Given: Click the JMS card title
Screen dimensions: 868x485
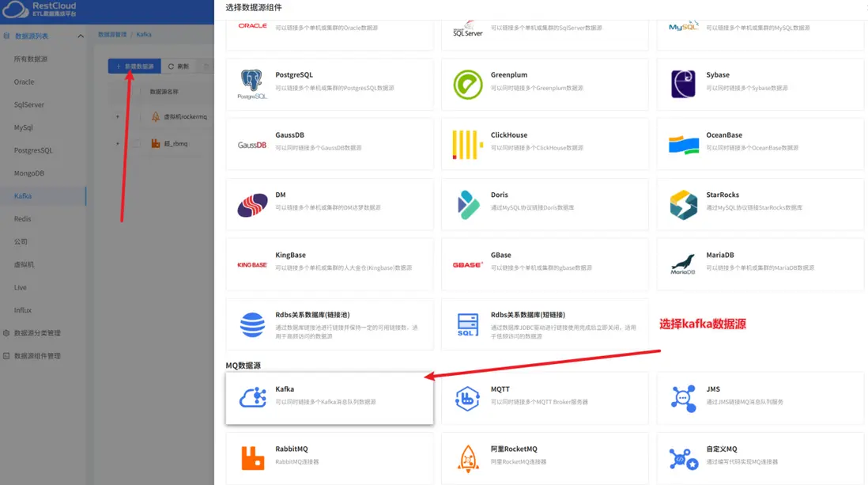Looking at the screenshot, I should 713,389.
